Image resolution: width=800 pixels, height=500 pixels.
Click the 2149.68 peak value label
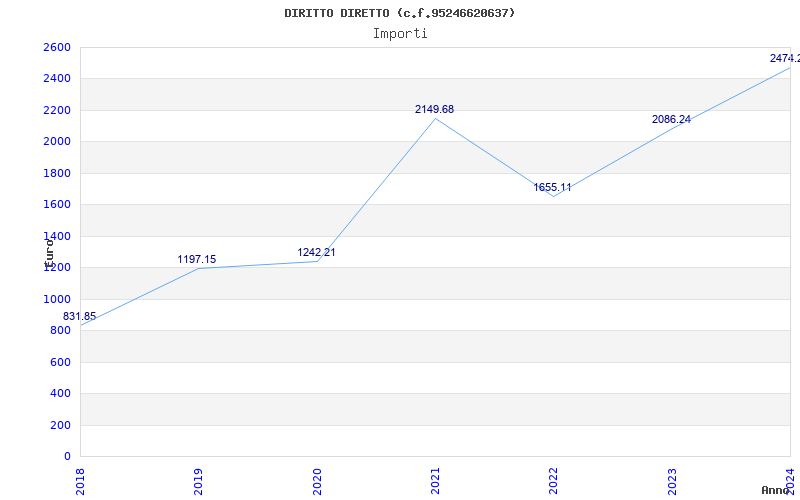pos(434,109)
